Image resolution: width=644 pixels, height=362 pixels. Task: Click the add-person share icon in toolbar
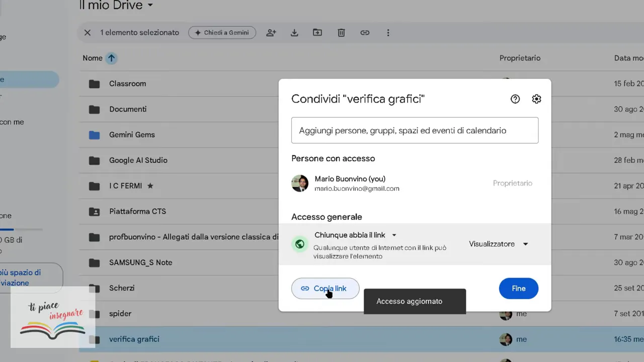[271, 33]
